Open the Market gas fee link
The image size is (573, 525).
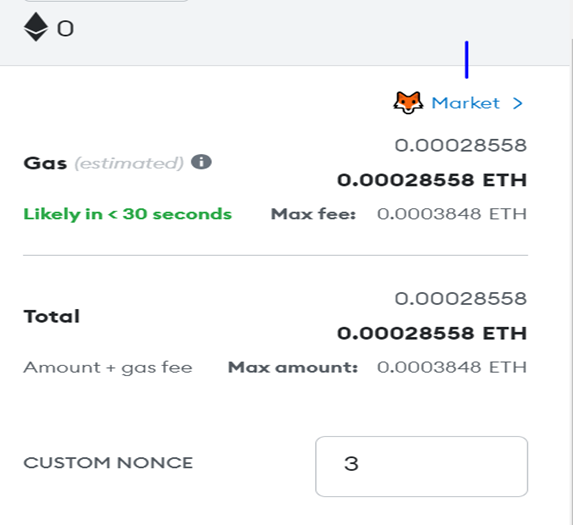tap(465, 103)
